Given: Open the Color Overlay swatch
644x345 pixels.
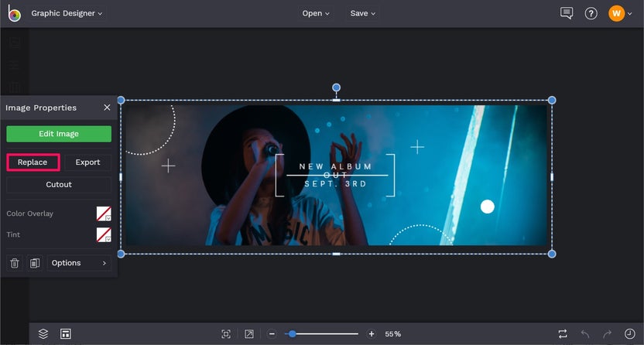Looking at the screenshot, I should [x=103, y=213].
